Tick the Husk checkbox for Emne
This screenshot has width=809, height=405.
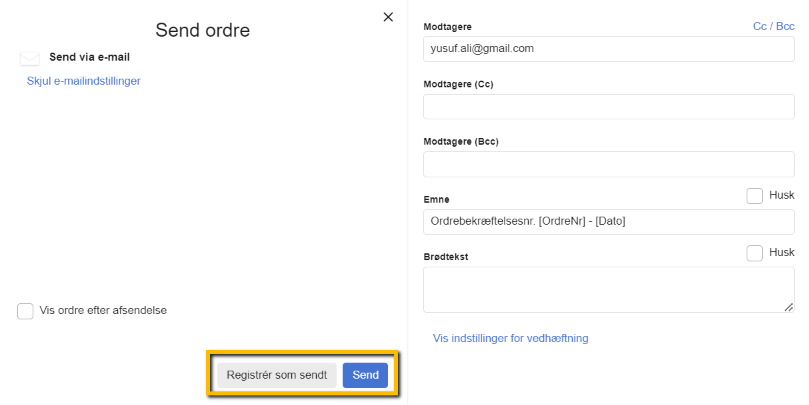755,196
